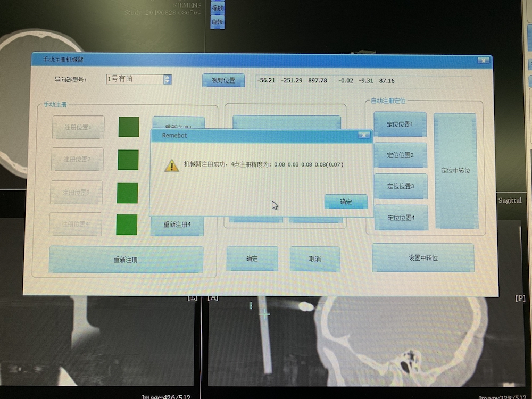
Task: Open the 导向器型号 dropdown showing 1号有菌
Action: [x=135, y=79]
